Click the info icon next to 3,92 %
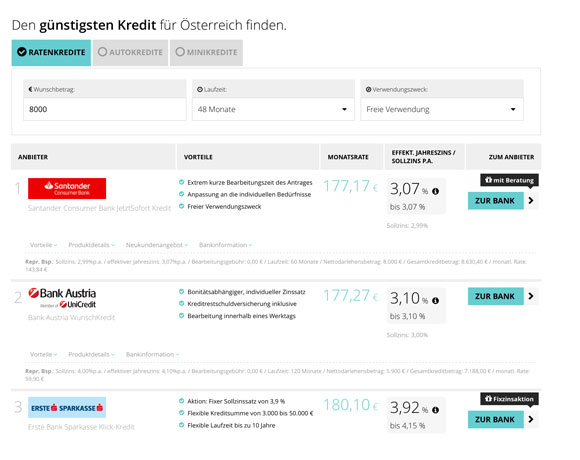Viewport: 580px width, 460px height. (x=435, y=410)
